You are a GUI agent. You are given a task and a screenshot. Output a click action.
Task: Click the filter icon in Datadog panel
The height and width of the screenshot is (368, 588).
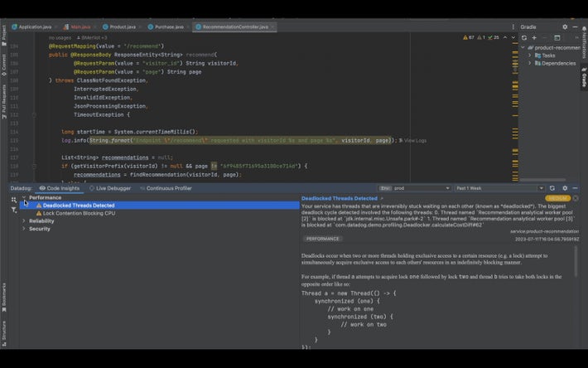click(x=13, y=210)
